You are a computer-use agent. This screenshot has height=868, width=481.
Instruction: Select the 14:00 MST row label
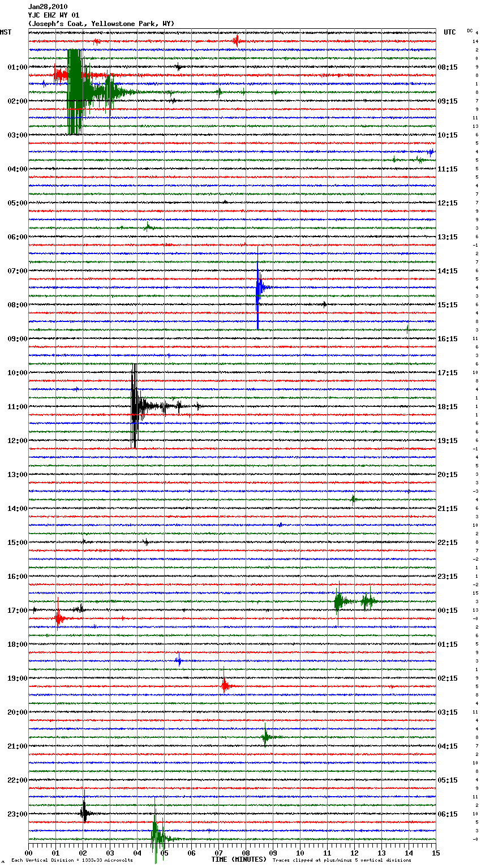[18, 509]
